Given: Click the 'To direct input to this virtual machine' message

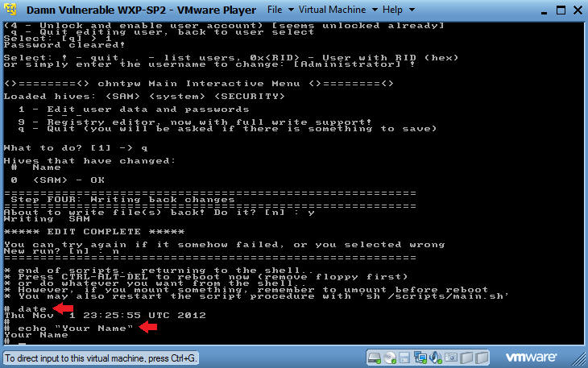Looking at the screenshot, I should pyautogui.click(x=101, y=358).
